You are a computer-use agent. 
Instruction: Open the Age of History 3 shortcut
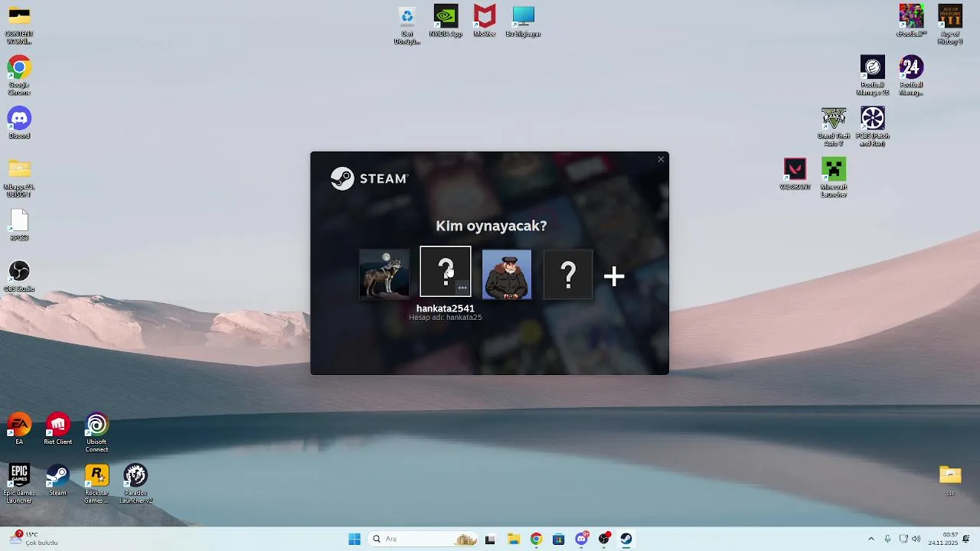(950, 25)
